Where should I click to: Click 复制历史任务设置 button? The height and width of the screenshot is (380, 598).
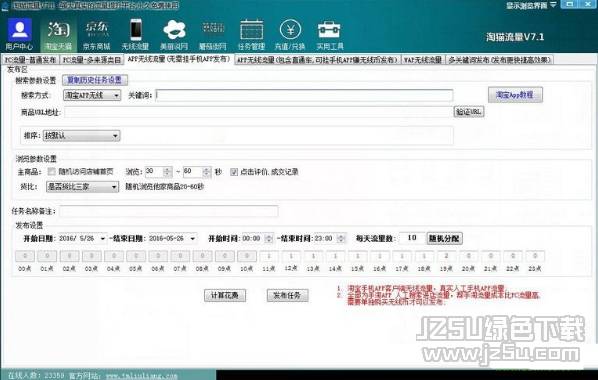coord(95,80)
